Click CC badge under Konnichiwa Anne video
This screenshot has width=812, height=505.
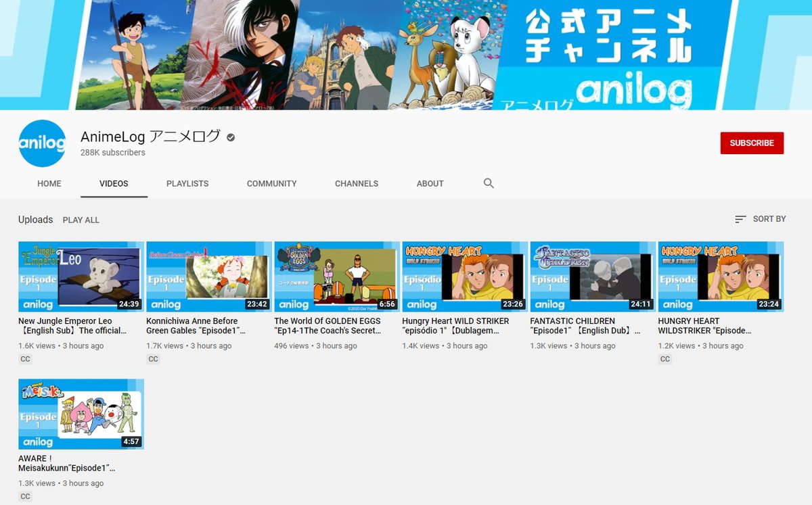click(153, 359)
